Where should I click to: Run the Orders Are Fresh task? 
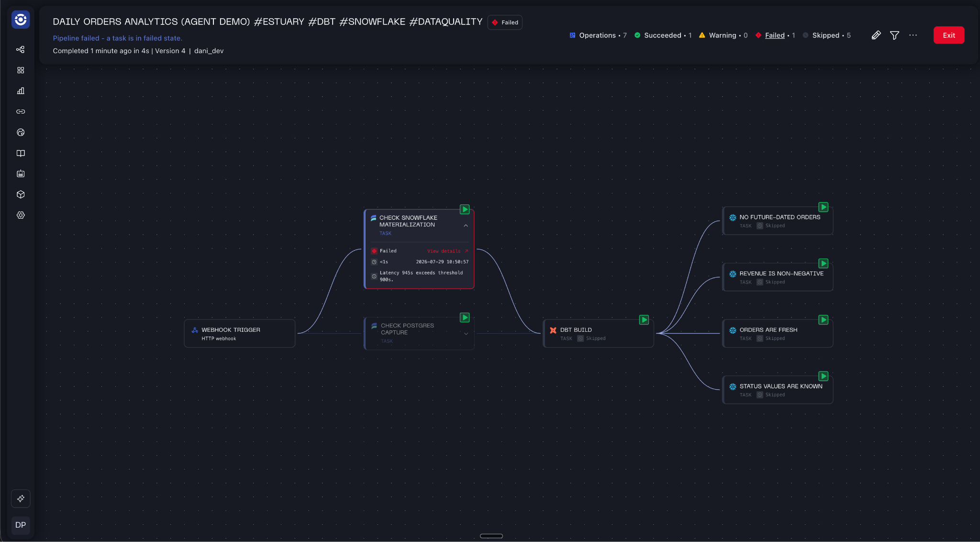tap(824, 319)
